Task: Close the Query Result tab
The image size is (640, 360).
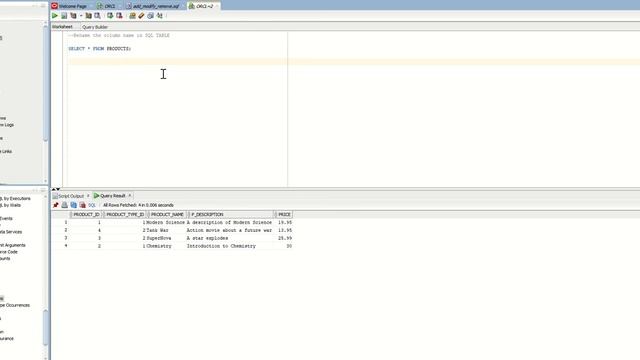Action: pos(130,196)
